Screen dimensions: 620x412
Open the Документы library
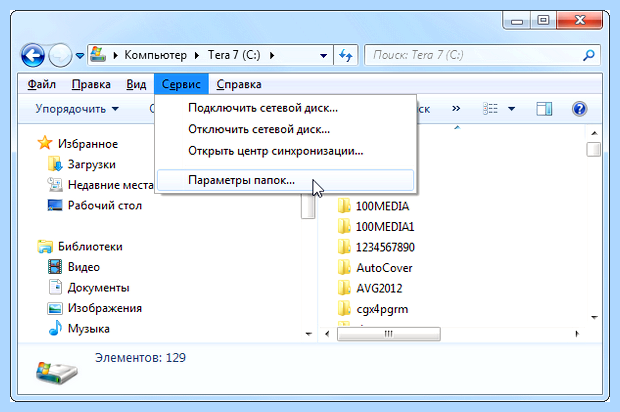98,288
